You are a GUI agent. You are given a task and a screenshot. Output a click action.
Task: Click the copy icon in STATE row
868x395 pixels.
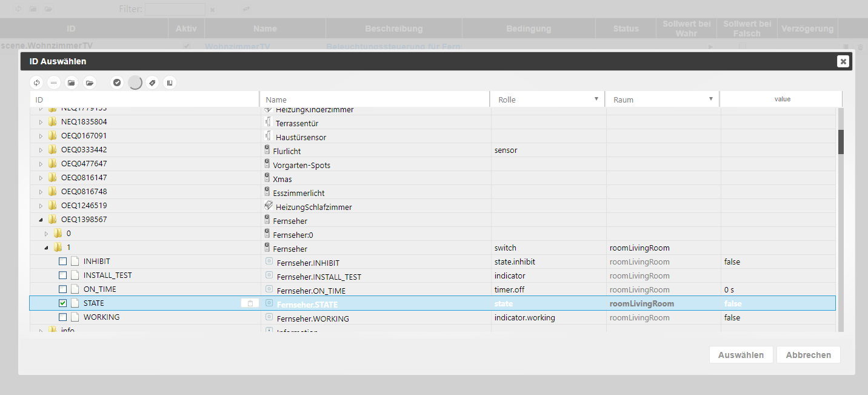[250, 303]
